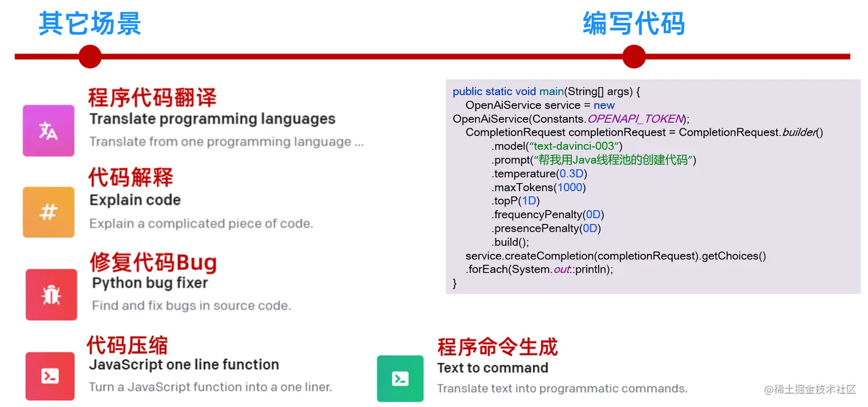Viewport: 868px width, 407px height.
Task: Click the purple translate languages icon
Action: pos(49,130)
